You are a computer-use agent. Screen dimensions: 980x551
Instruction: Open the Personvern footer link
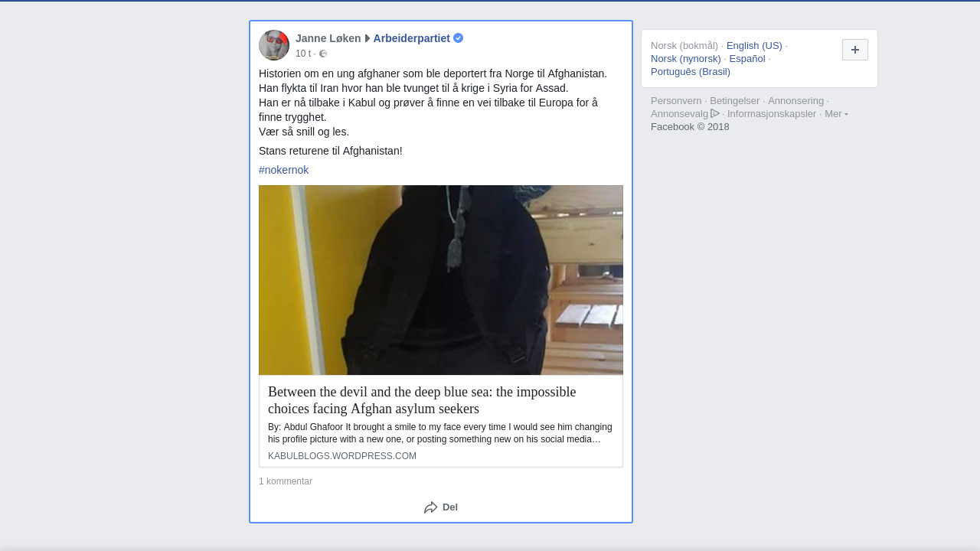pos(676,100)
